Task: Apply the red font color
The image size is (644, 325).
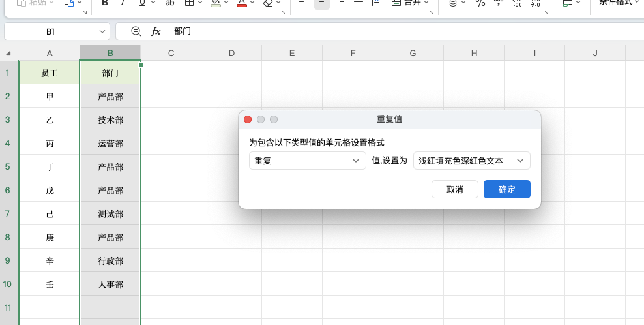Action: coord(242,3)
